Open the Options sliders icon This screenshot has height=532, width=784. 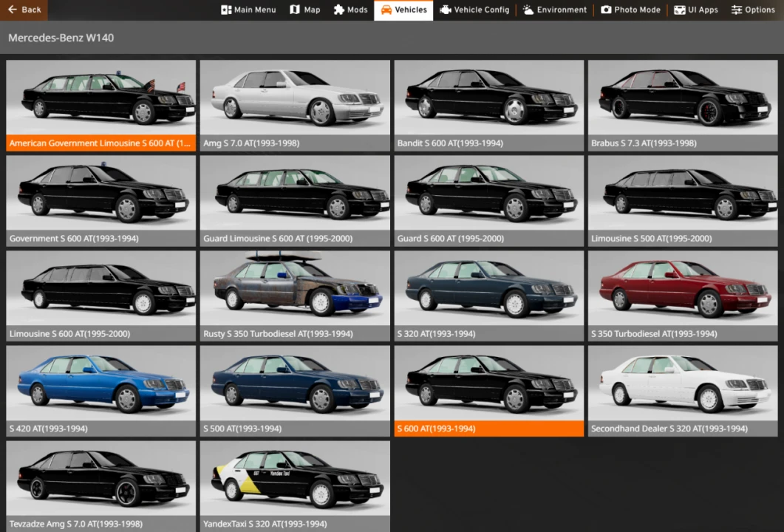(736, 10)
